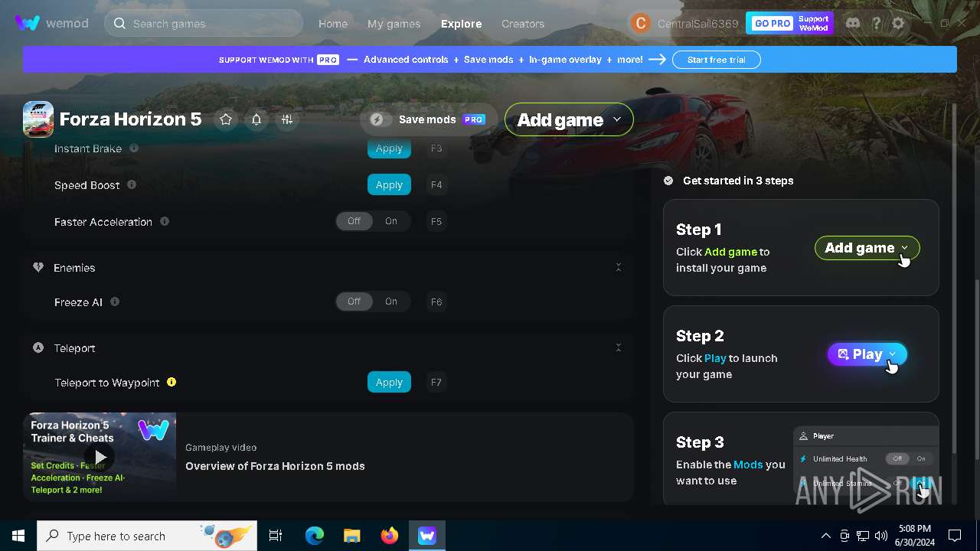Show info for Freeze AI

tap(115, 302)
